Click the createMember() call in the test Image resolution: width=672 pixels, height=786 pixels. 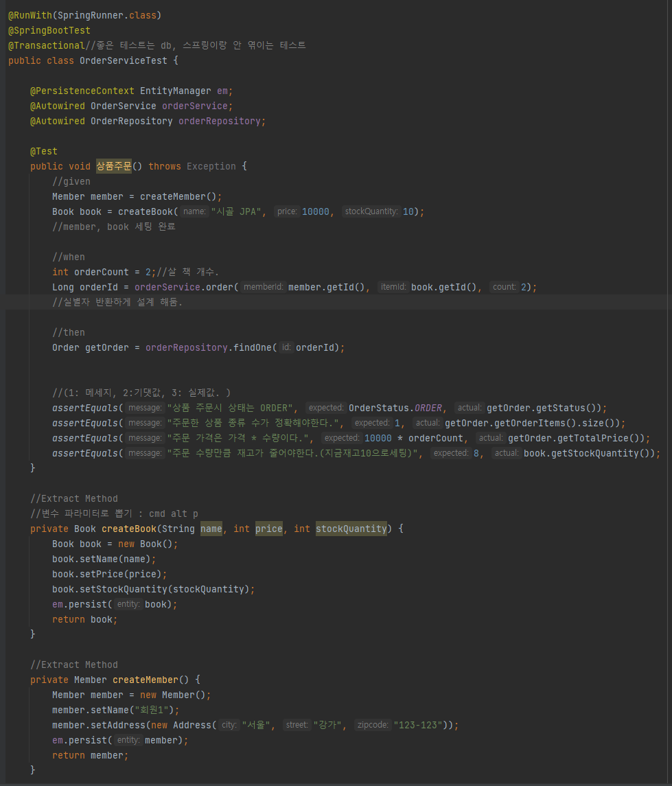tap(178, 196)
